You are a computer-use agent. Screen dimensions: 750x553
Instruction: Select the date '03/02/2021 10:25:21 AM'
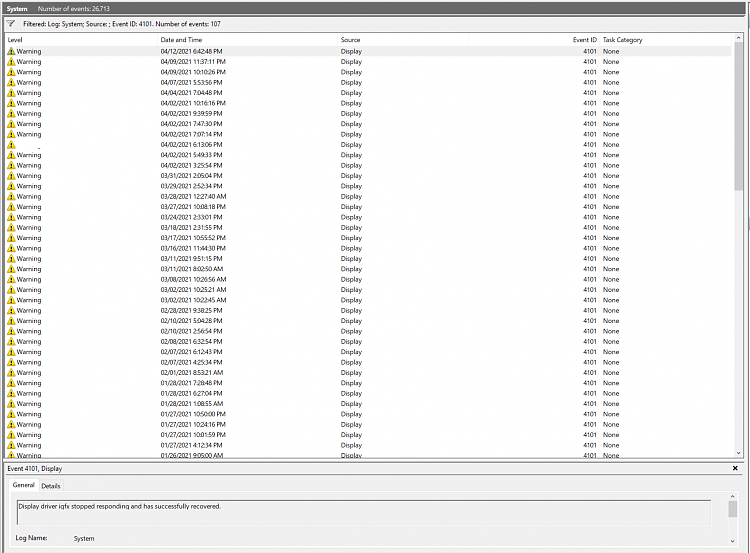tap(193, 290)
